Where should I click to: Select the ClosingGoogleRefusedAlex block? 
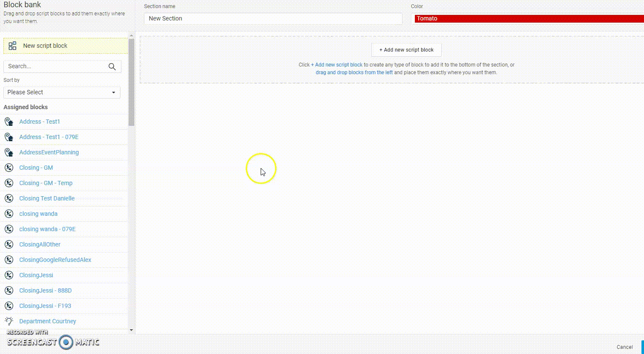pos(55,260)
